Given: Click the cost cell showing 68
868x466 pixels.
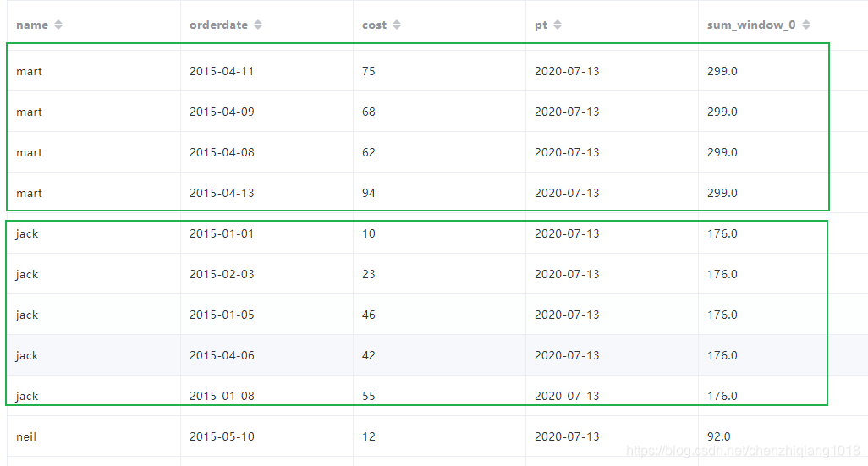Looking at the screenshot, I should pos(369,112).
